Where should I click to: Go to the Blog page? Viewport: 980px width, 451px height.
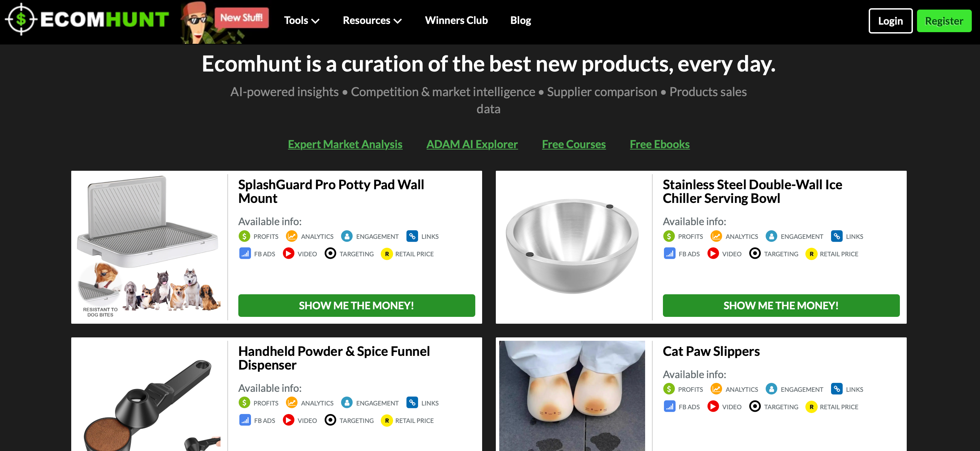tap(520, 21)
